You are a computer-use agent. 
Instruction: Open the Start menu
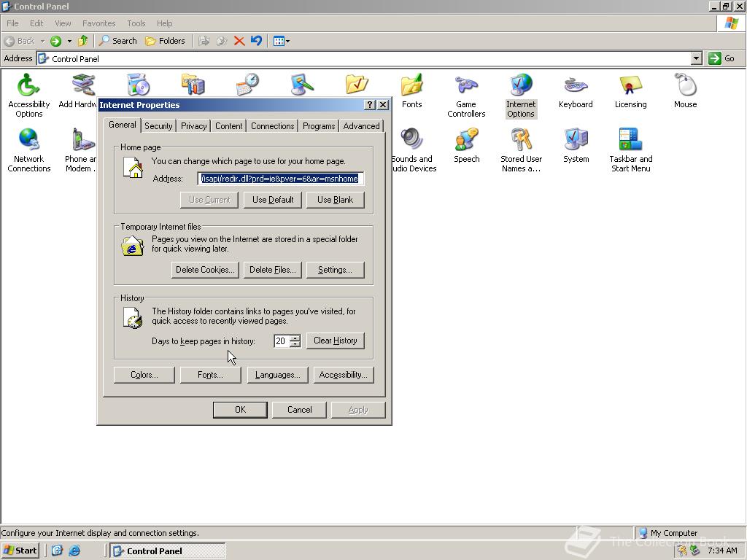point(20,551)
